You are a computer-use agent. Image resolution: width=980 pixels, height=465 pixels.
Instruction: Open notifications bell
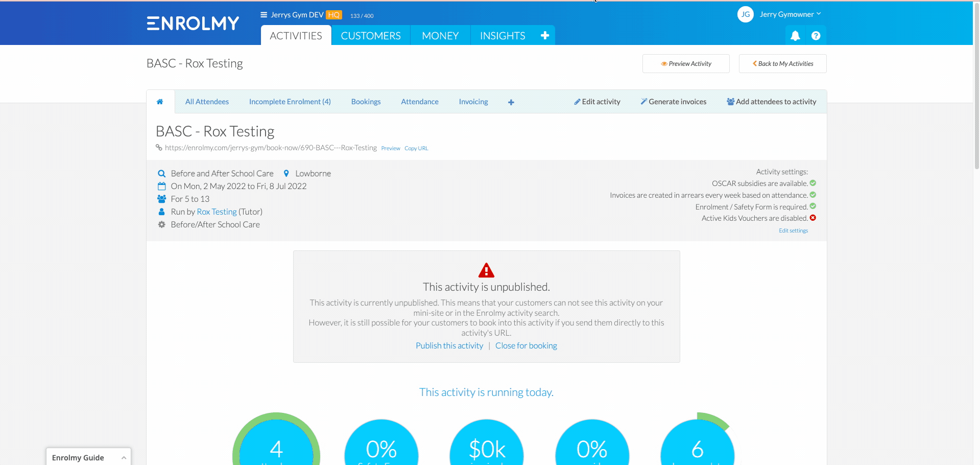pyautogui.click(x=795, y=36)
